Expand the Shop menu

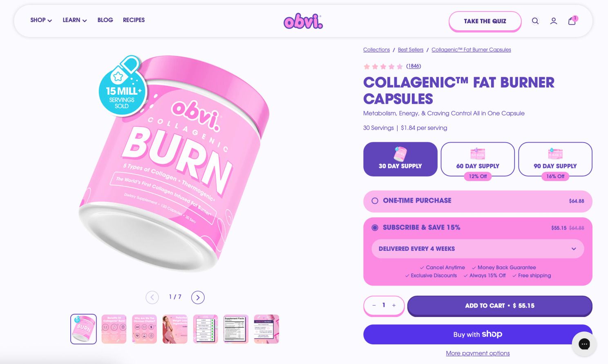coord(41,20)
